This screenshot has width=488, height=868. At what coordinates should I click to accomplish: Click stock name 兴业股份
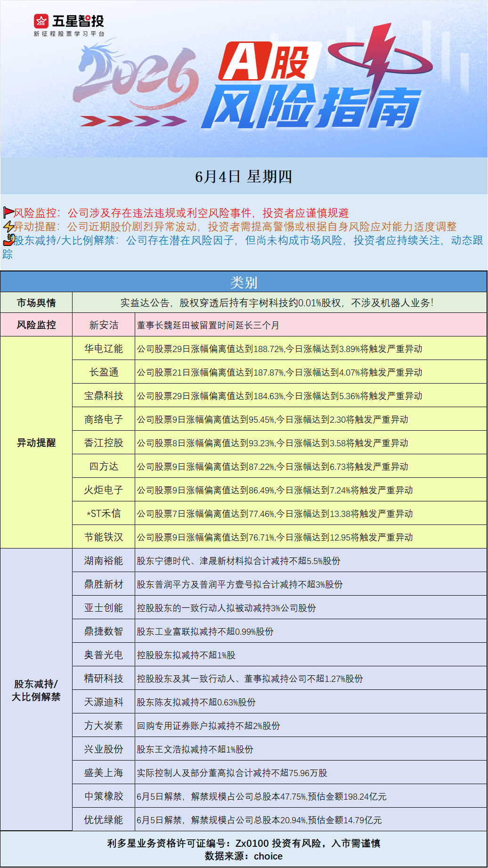point(104,749)
